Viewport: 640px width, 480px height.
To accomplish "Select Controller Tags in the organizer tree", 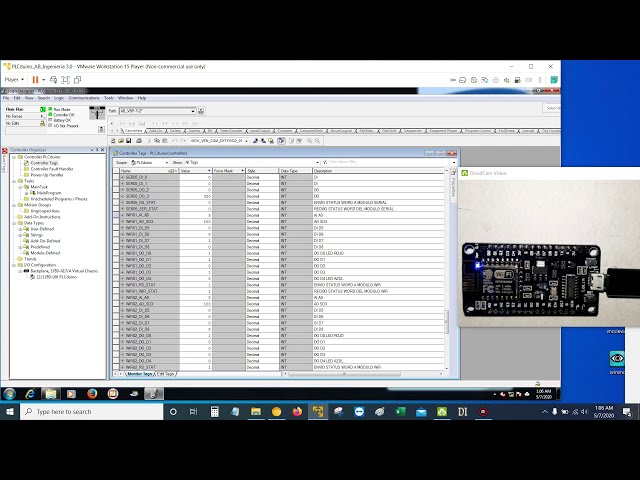I will (x=44, y=163).
